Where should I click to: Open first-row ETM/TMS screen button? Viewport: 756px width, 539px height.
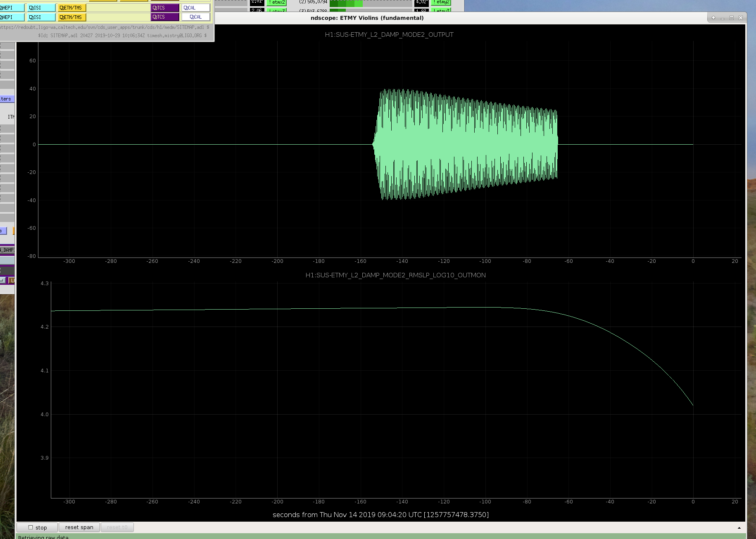[71, 8]
